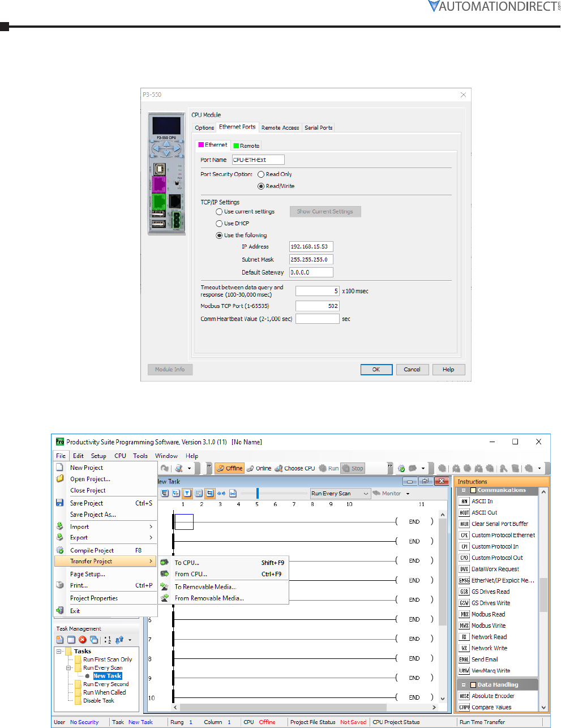The width and height of the screenshot is (561, 728).
Task: Switch to the Remote Access tab
Action: click(x=280, y=128)
